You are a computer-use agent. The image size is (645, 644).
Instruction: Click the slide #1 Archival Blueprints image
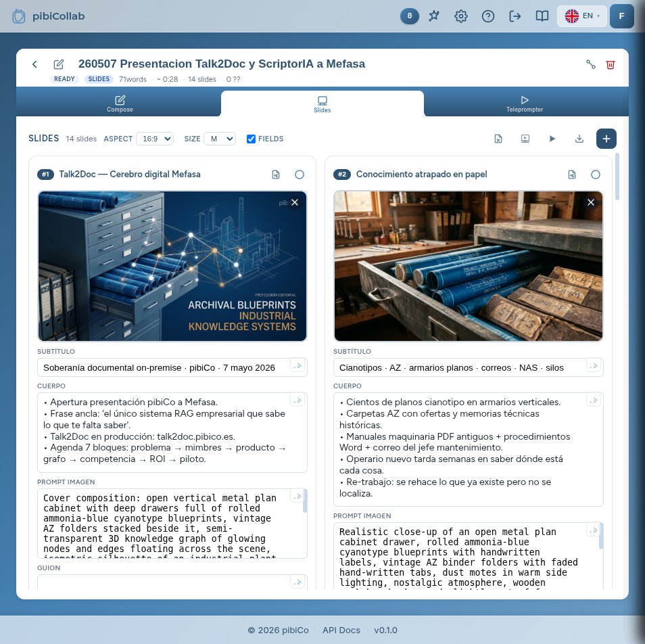pyautogui.click(x=172, y=267)
